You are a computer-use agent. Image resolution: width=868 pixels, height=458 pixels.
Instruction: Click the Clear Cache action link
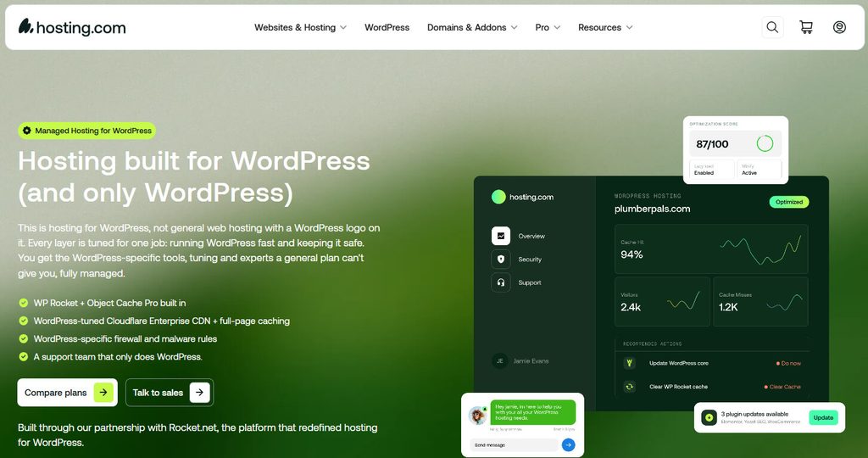click(782, 387)
